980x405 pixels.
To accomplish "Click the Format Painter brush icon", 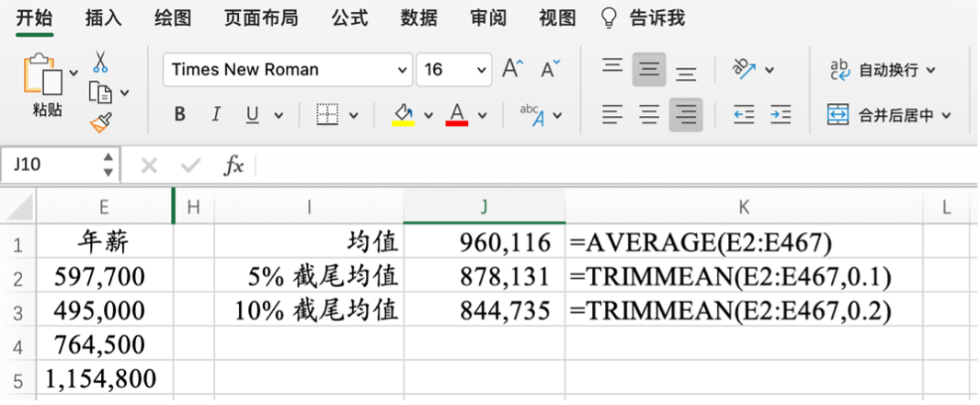I will click(x=100, y=122).
